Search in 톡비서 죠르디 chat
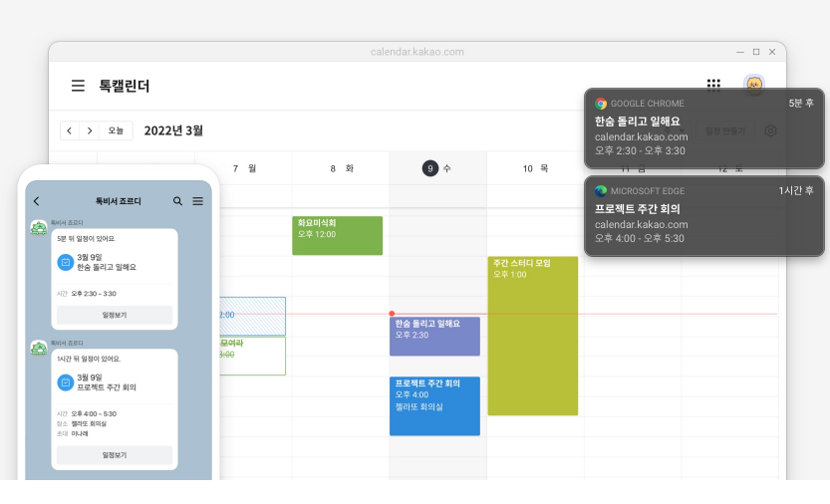 pos(177,201)
